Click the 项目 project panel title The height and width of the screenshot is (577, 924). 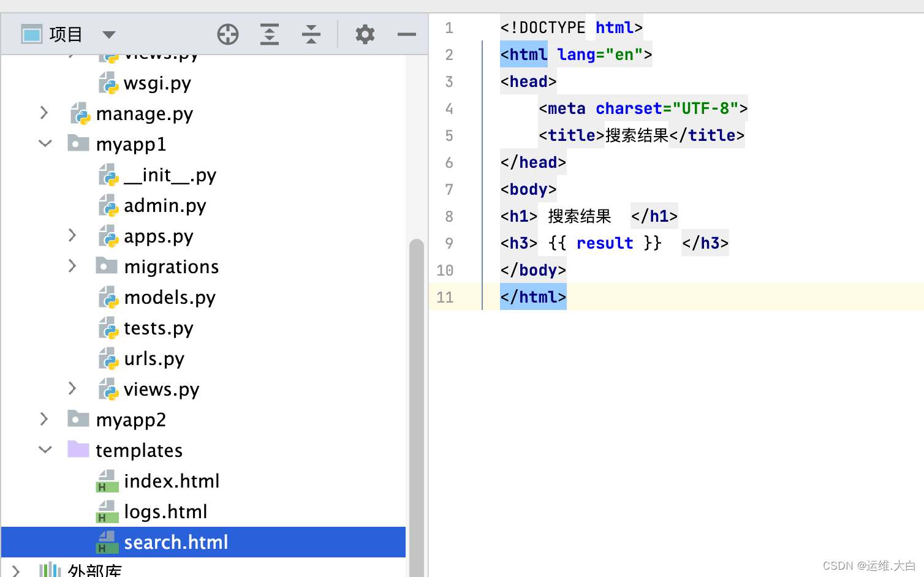point(66,34)
